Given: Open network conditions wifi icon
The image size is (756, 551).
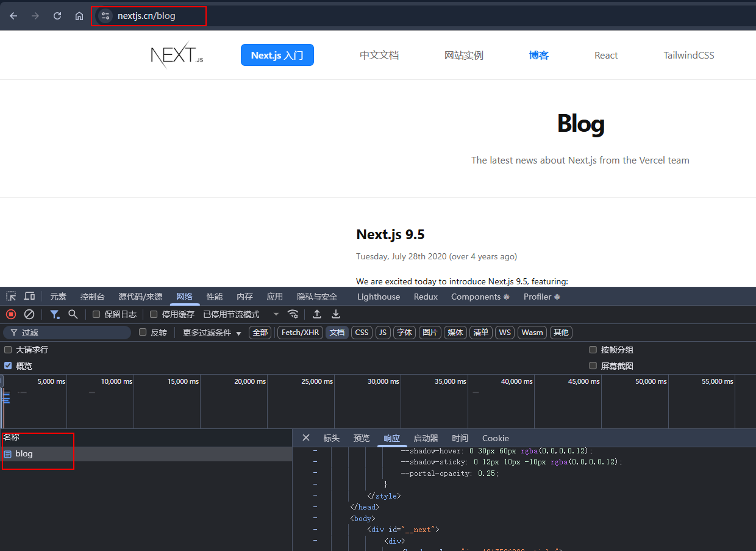Looking at the screenshot, I should click(293, 314).
